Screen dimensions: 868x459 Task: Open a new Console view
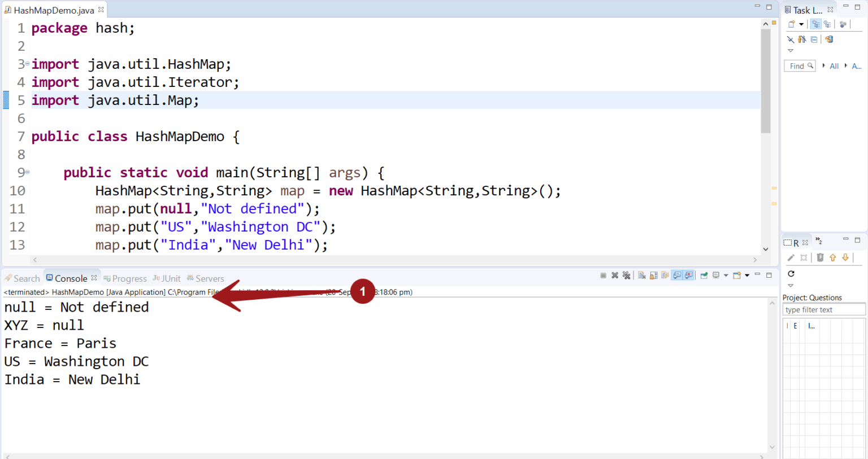coord(736,275)
